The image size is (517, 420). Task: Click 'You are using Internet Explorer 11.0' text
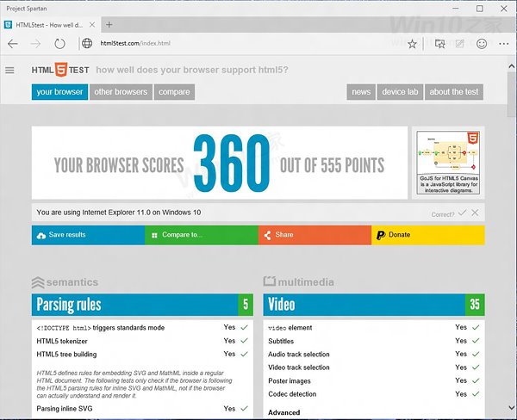pos(119,213)
